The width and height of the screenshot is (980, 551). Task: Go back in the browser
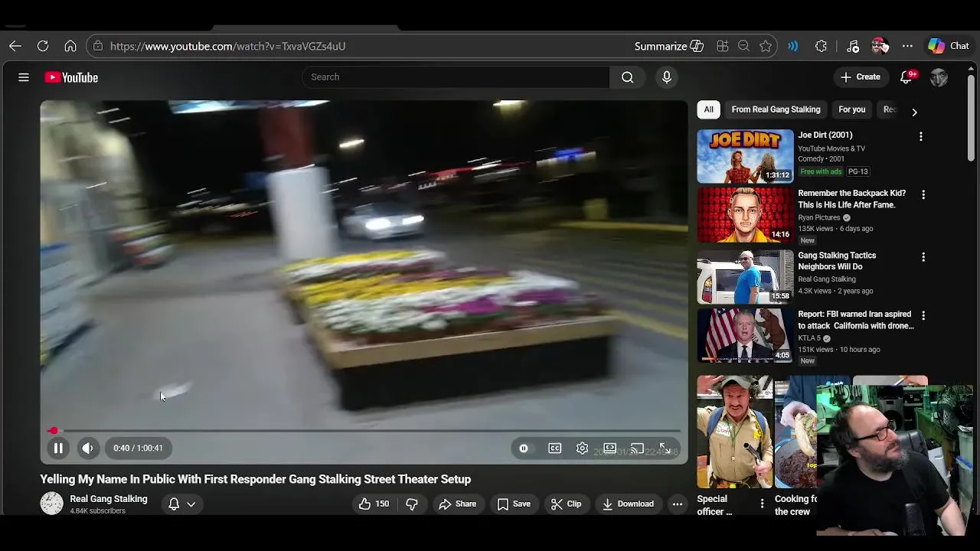(x=15, y=46)
